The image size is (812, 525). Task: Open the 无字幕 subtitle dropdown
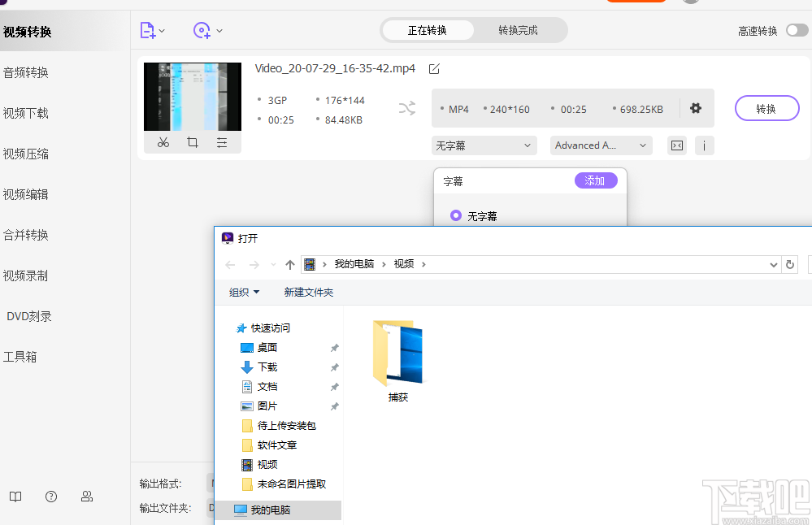[484, 145]
